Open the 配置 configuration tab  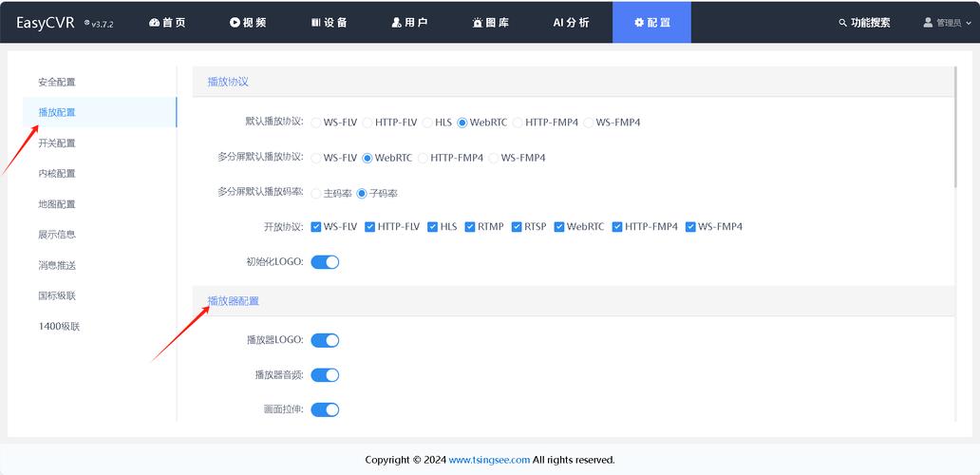pyautogui.click(x=651, y=23)
